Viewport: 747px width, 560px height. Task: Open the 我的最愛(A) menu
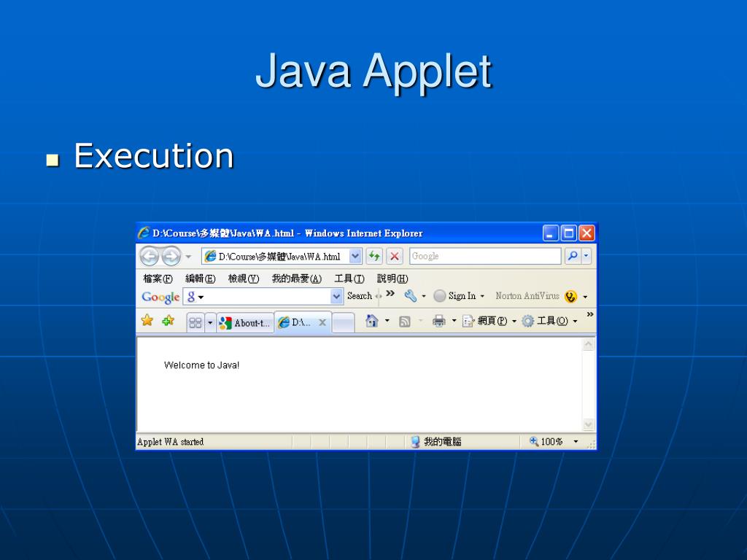[x=297, y=279]
